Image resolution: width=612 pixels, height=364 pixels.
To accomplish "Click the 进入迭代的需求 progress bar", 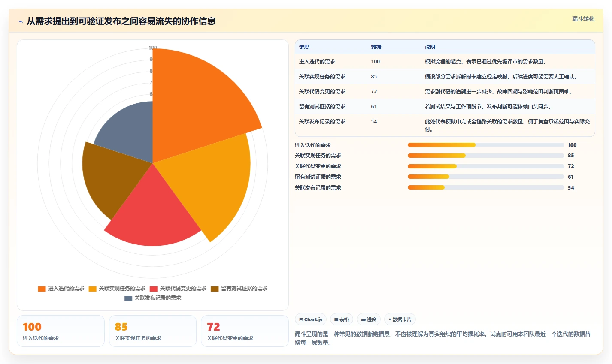I will coord(486,145).
